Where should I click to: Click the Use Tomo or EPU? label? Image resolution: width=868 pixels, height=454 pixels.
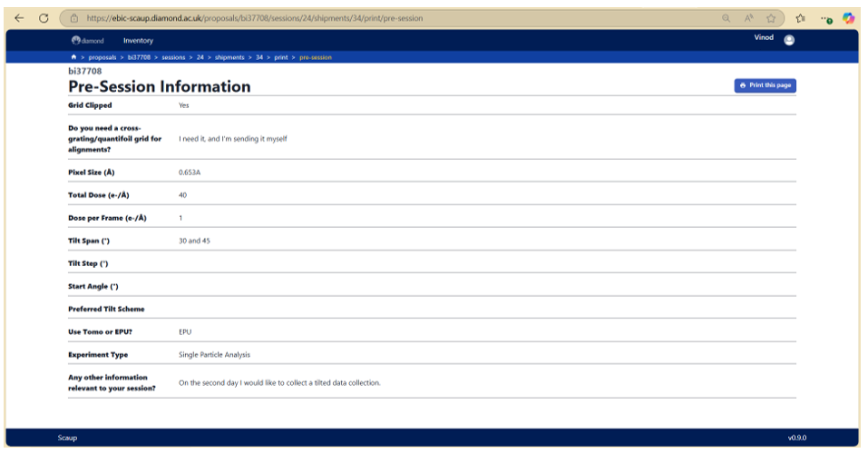(100, 331)
